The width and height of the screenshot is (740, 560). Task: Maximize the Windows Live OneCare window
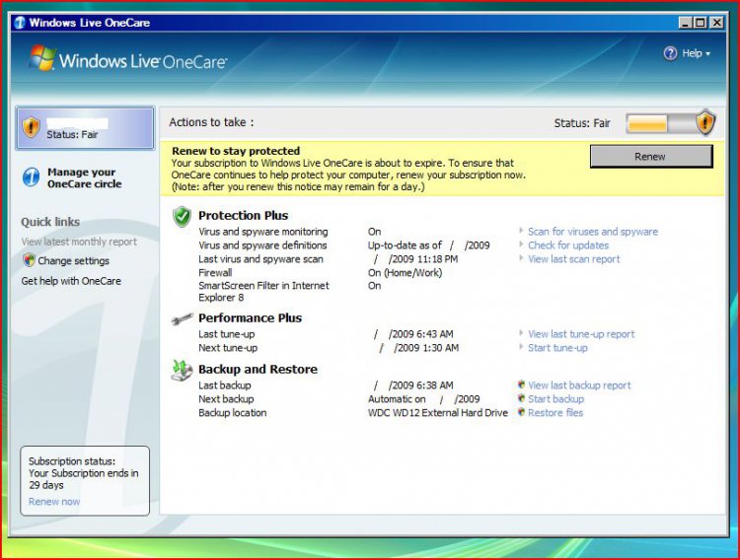click(x=701, y=22)
